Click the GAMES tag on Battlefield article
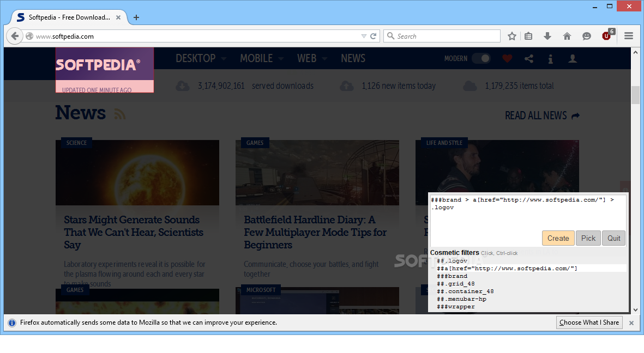 point(255,142)
